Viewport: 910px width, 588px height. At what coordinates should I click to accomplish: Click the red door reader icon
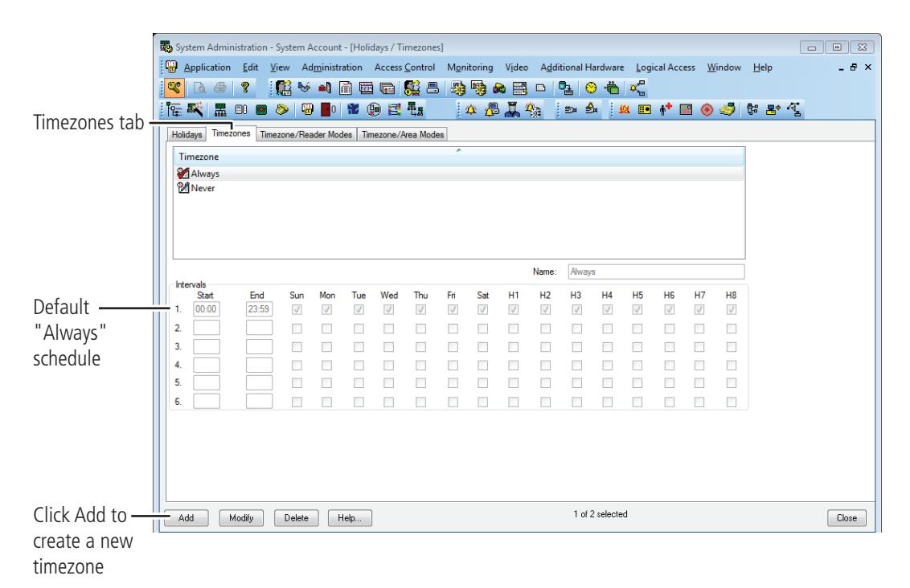329,109
